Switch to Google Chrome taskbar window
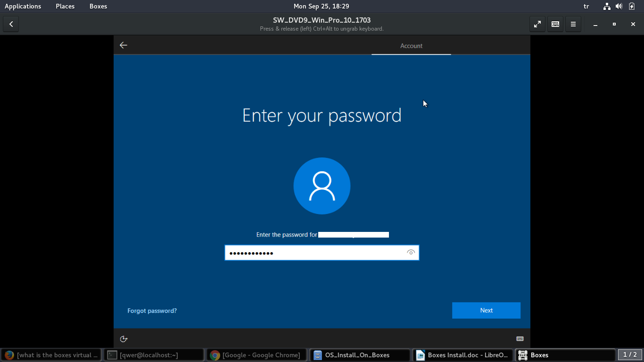The height and width of the screenshot is (362, 644). 256,355
